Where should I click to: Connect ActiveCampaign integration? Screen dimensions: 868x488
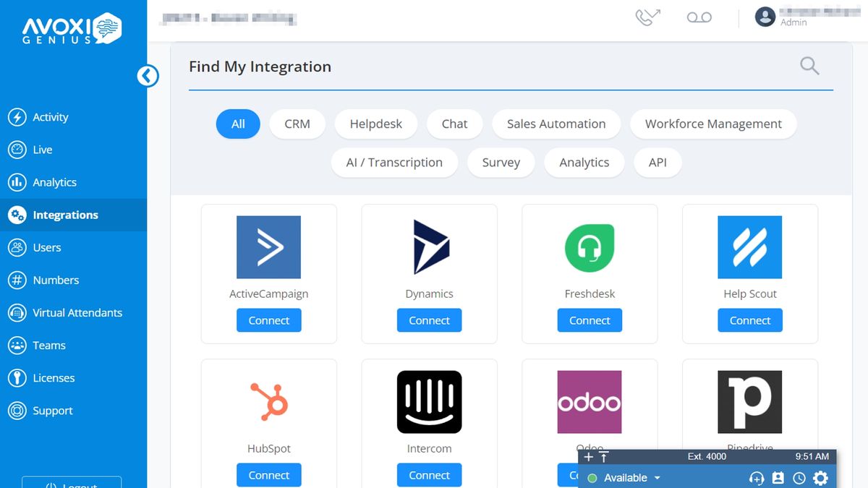point(269,320)
